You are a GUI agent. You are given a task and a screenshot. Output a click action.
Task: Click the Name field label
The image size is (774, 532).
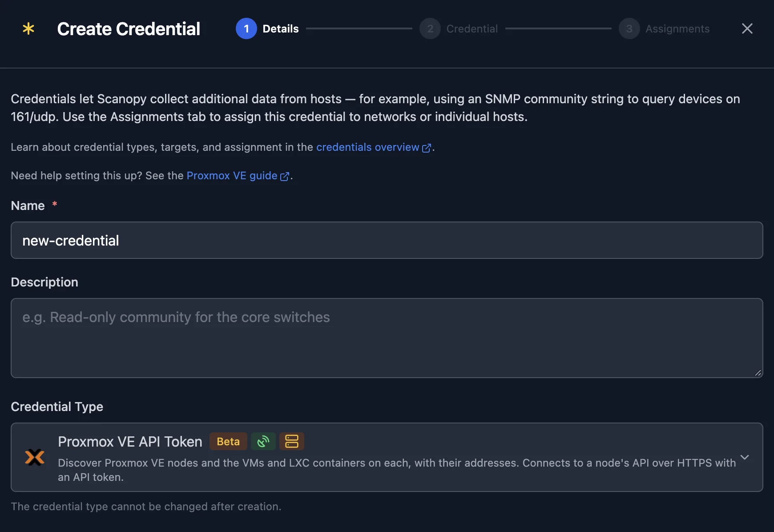(28, 206)
